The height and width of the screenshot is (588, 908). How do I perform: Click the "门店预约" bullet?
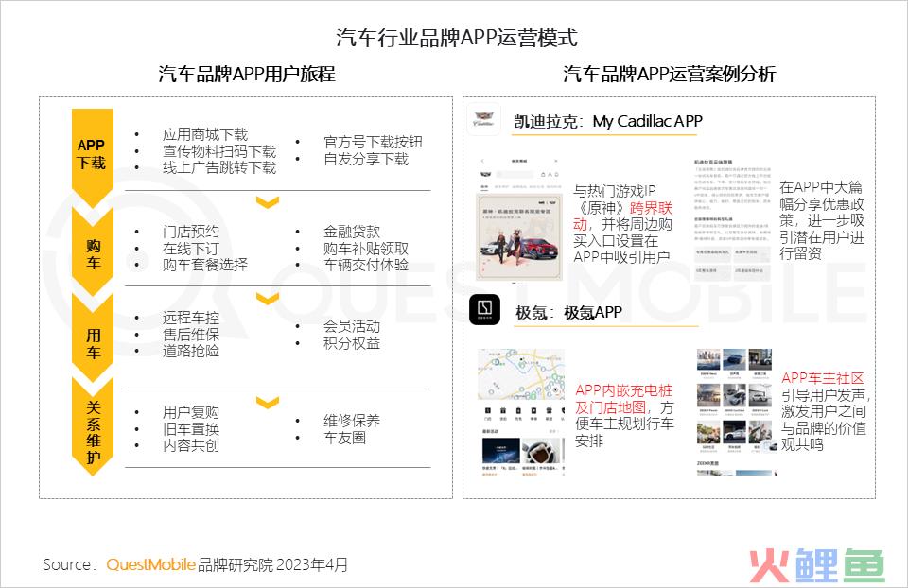(190, 232)
